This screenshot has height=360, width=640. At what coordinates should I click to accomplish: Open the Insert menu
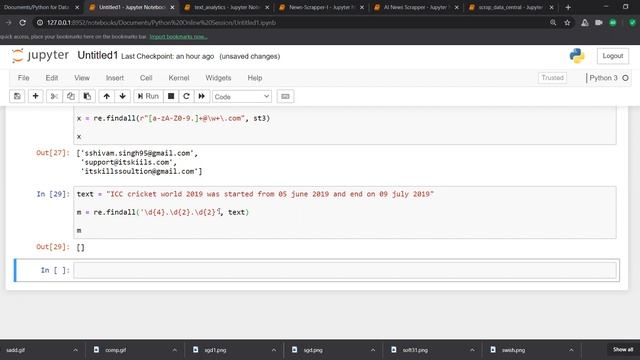coord(115,78)
